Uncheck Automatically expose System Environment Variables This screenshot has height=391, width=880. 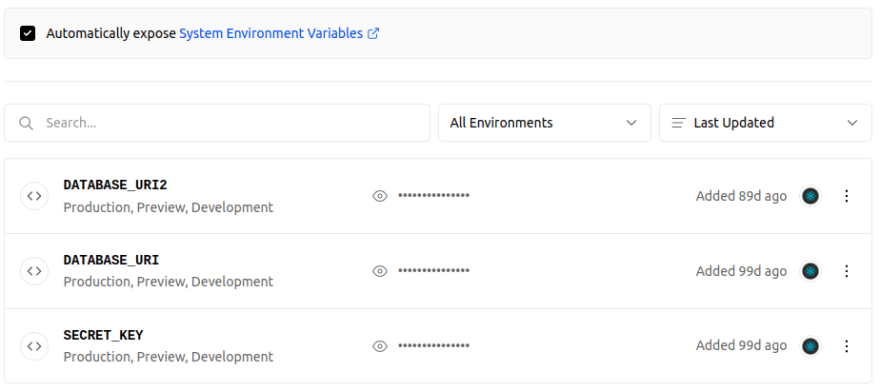[x=28, y=34]
